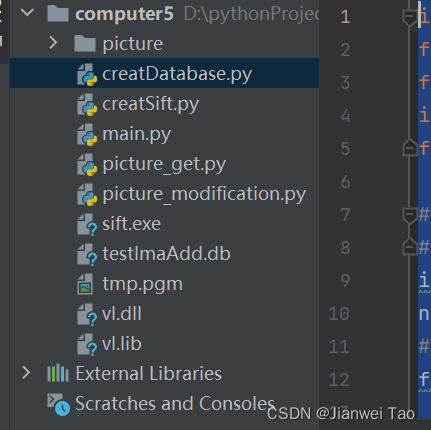Click the creatDatabase.py Python file icon
The image size is (431, 430).
87,74
